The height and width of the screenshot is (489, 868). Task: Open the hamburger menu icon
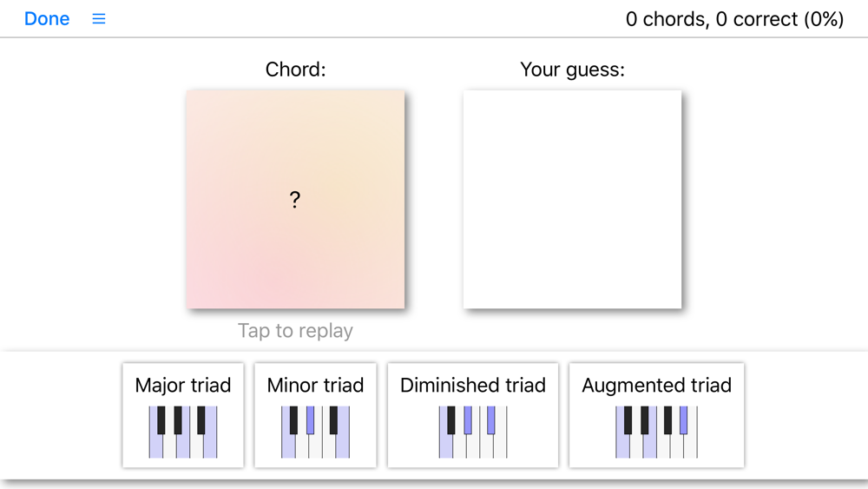click(x=99, y=18)
